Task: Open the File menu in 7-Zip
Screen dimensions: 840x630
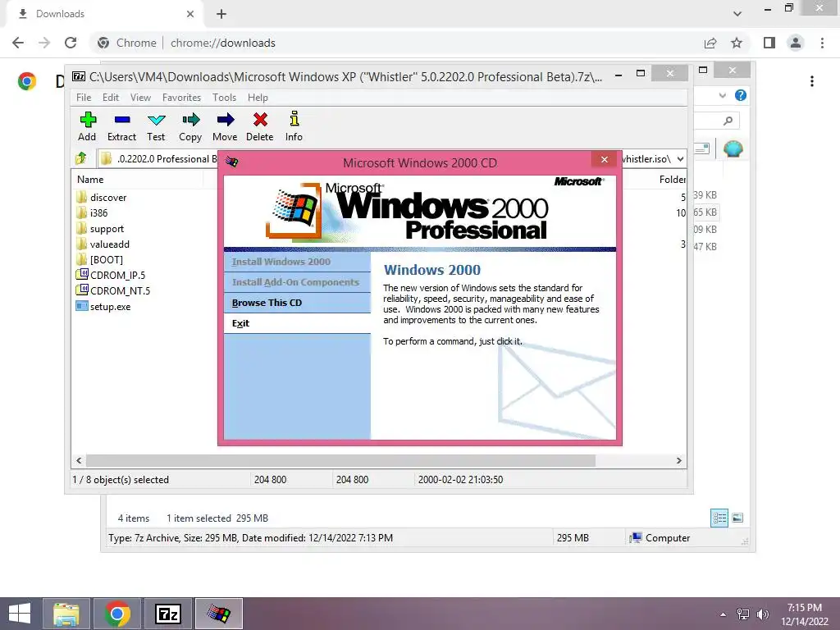Action: [84, 98]
